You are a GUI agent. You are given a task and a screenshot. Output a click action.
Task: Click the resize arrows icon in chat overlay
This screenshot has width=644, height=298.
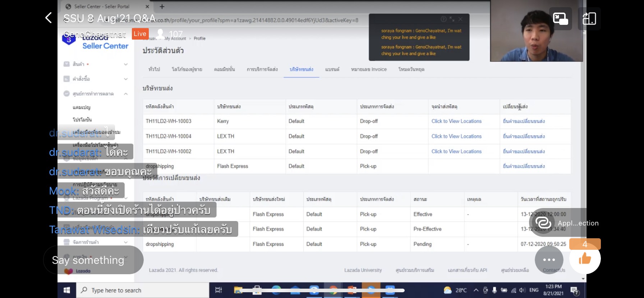pos(452,19)
